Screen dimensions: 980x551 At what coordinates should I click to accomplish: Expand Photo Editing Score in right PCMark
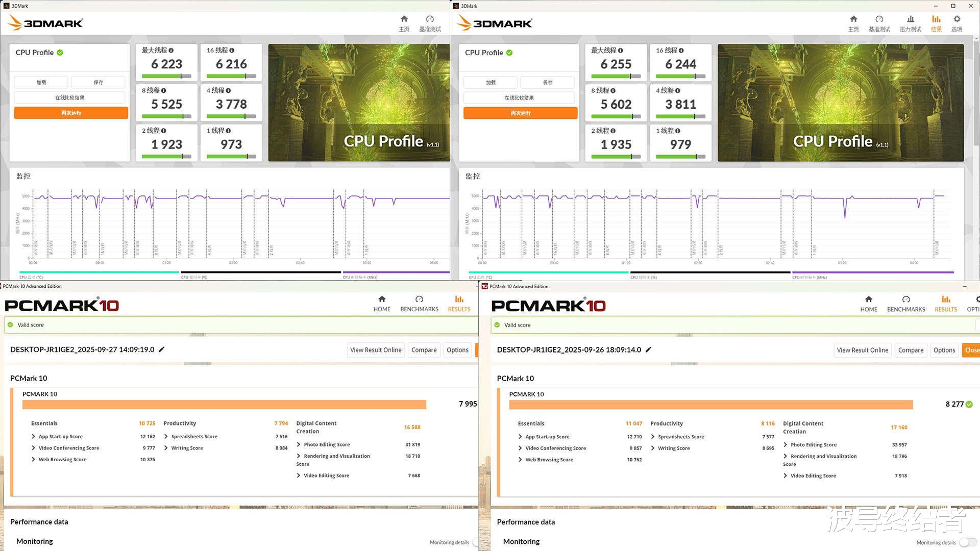786,445
